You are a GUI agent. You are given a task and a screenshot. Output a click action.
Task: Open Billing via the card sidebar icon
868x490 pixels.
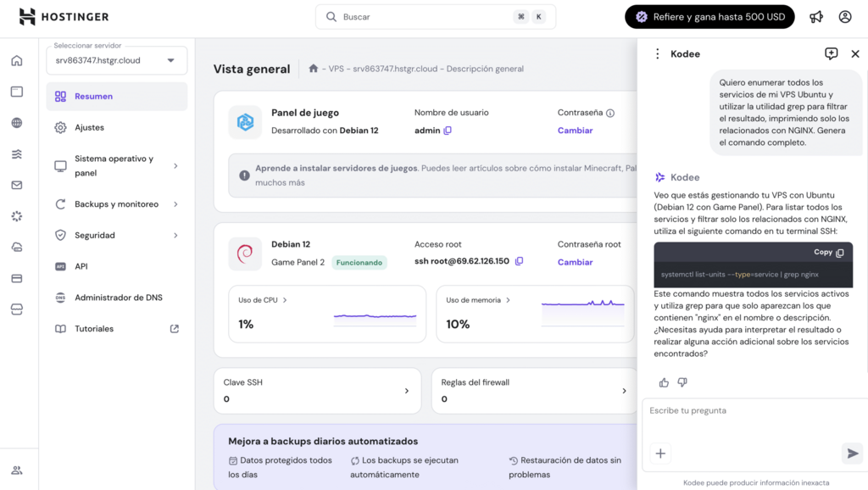point(15,278)
